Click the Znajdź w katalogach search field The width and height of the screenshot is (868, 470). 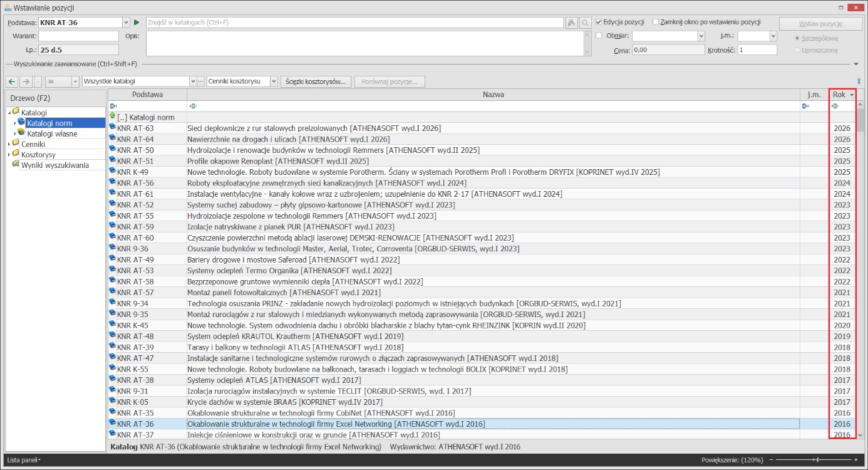click(x=354, y=23)
